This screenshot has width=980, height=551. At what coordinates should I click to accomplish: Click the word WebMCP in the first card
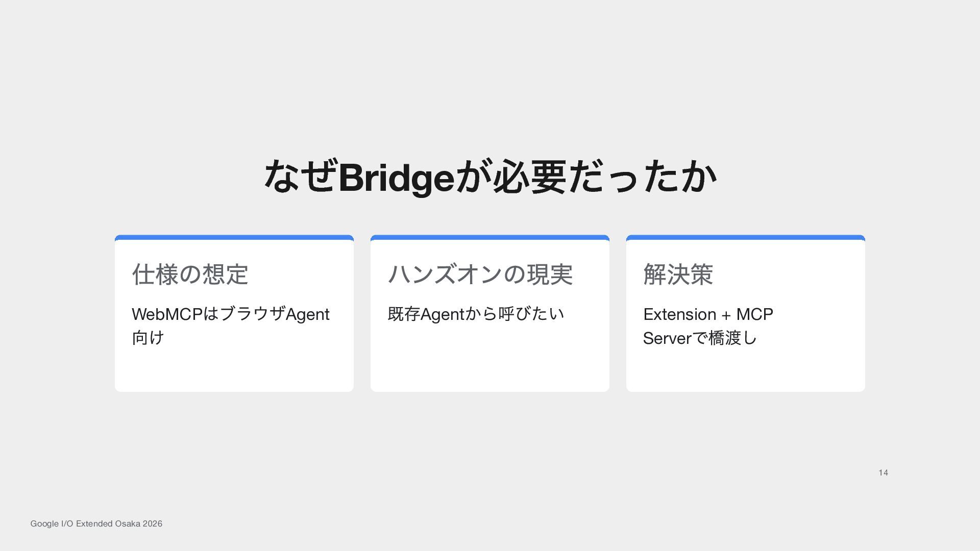point(167,314)
